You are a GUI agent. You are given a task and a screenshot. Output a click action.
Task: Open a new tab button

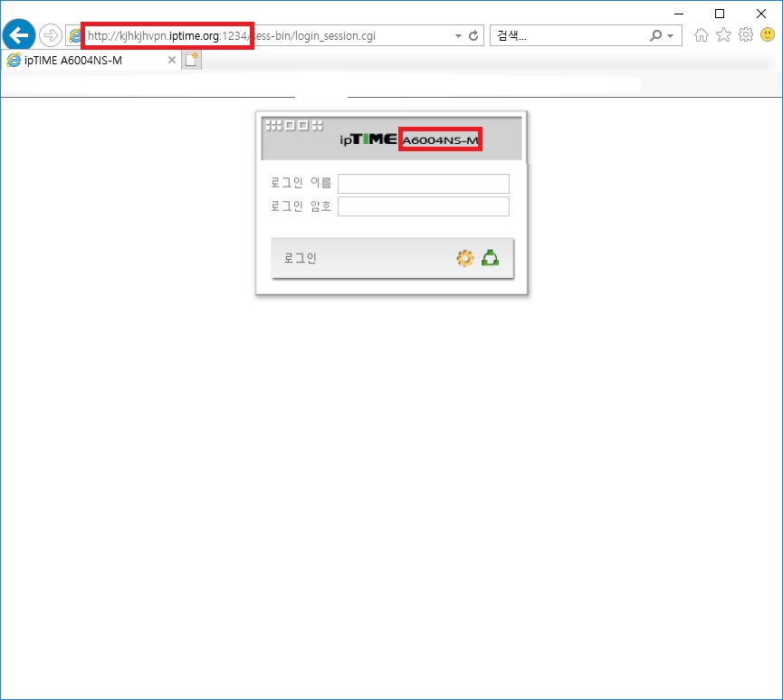(191, 60)
